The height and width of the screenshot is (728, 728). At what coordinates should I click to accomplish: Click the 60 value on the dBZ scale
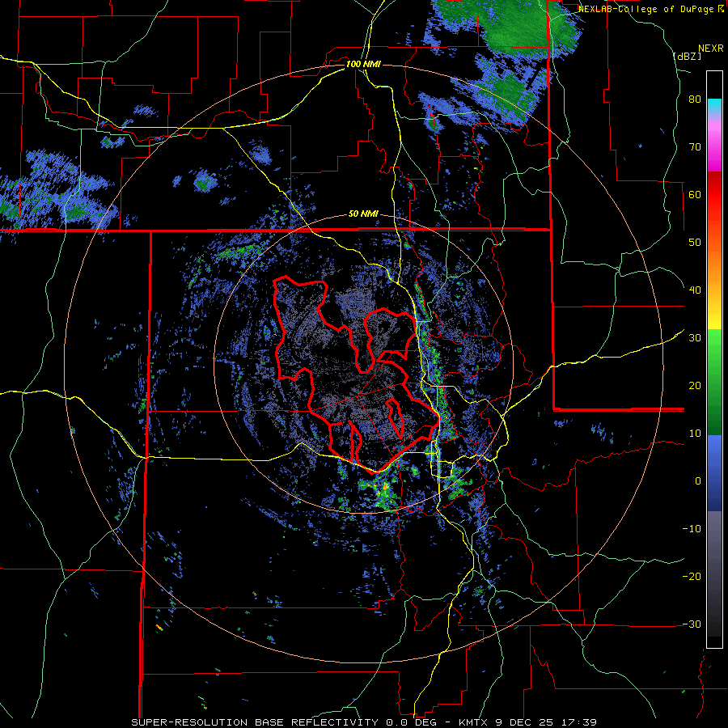tap(695, 194)
